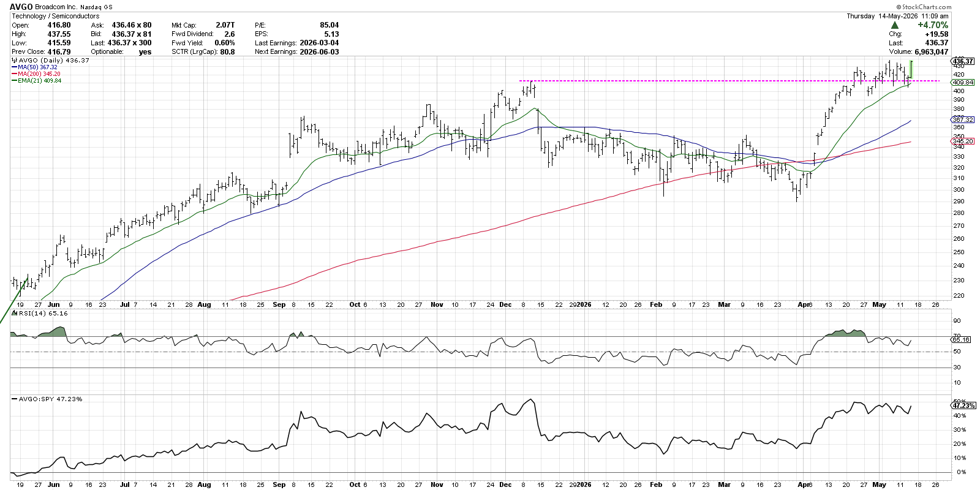The image size is (980, 490).
Task: Click the Volume value 6,963,047
Action: (932, 51)
